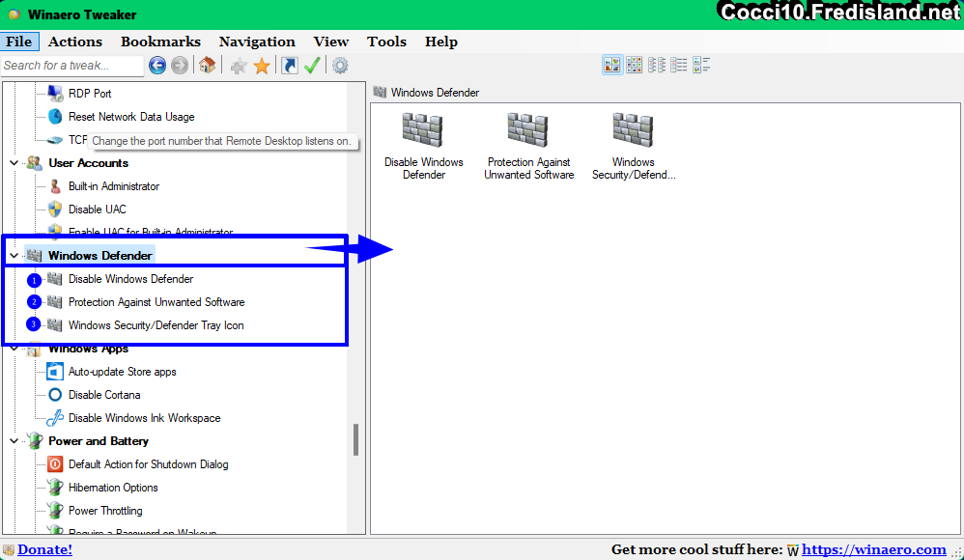Viewport: 964px width, 560px height.
Task: Click the Forward navigation arrow
Action: point(180,65)
